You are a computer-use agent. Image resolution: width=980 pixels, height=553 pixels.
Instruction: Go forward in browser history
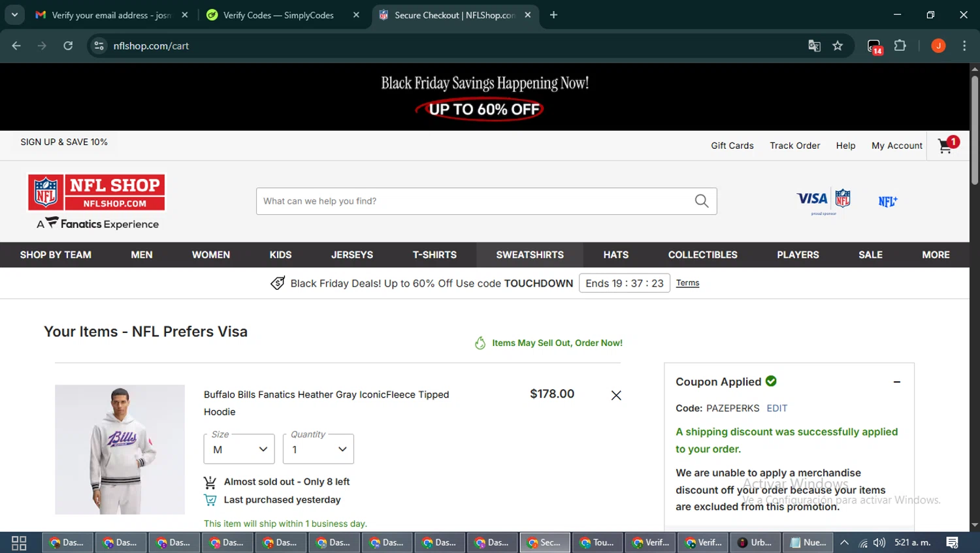[42, 46]
